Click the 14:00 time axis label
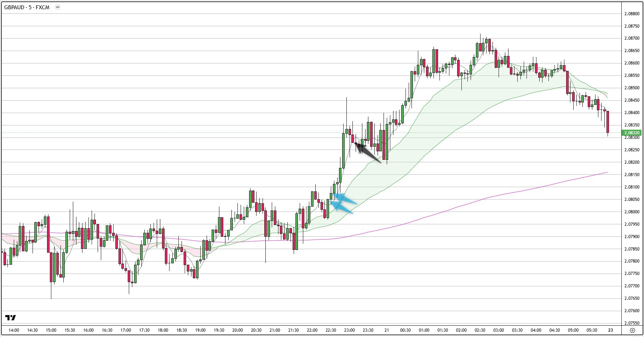The width and height of the screenshot is (644, 337). [x=14, y=330]
